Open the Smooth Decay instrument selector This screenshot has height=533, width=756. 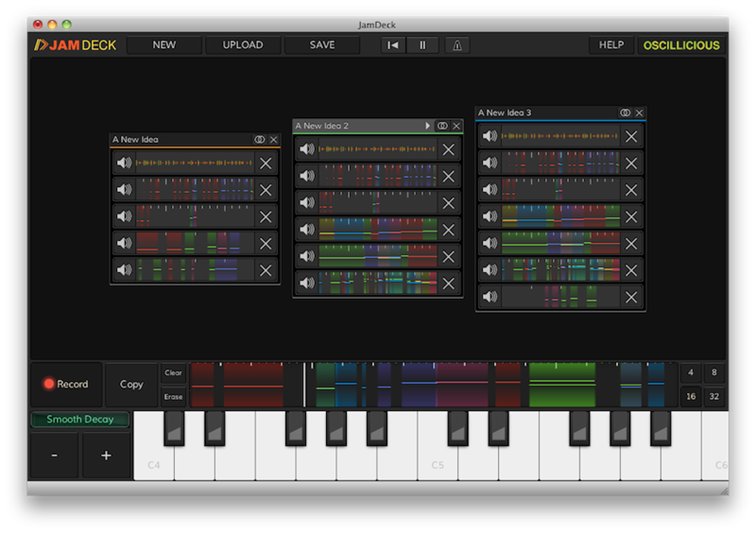click(80, 420)
